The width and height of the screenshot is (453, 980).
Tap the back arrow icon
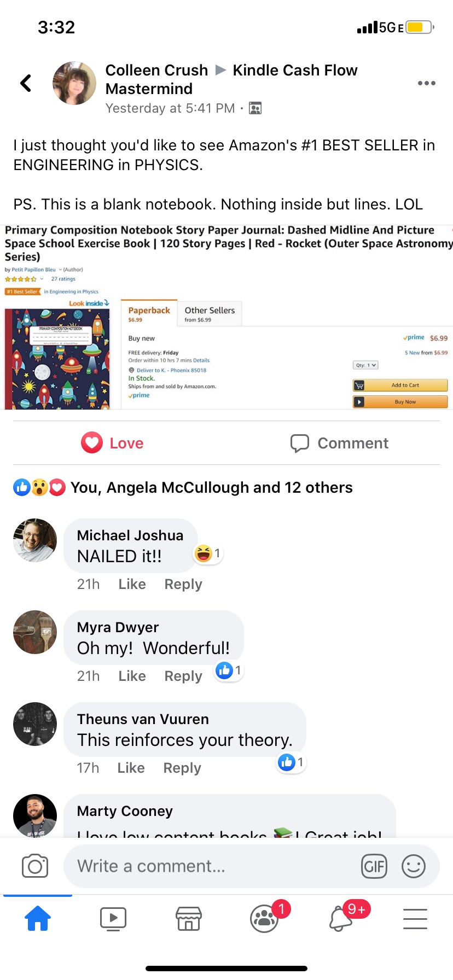click(26, 83)
